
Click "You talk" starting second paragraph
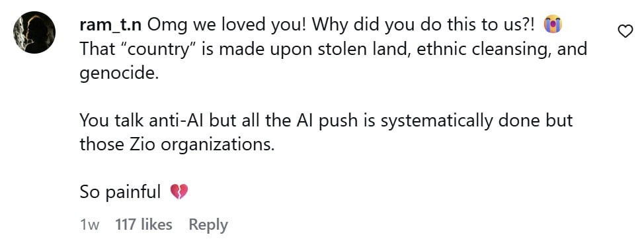109,121
